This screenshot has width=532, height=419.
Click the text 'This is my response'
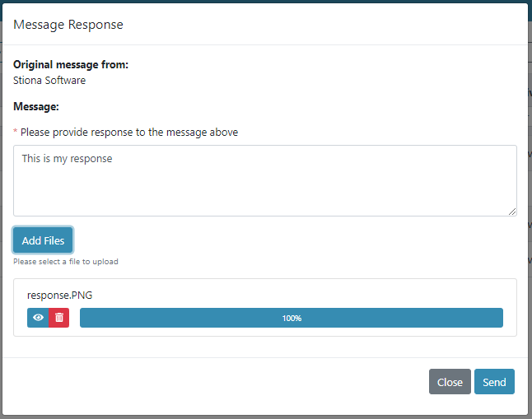pyautogui.click(x=67, y=159)
